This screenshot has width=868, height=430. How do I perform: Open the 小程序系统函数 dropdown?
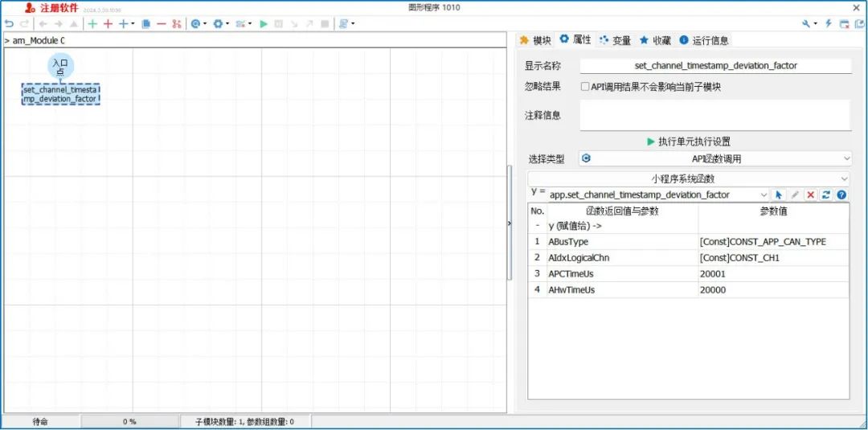[x=688, y=178]
